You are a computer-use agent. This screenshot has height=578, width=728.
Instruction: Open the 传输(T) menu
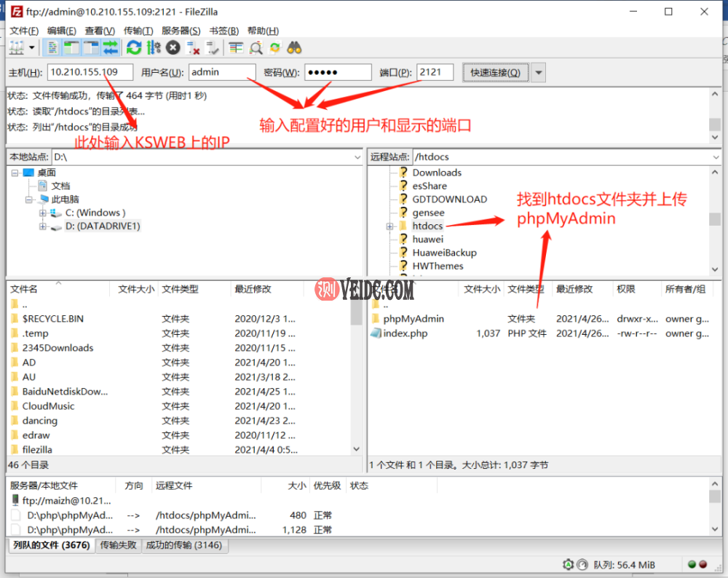[x=138, y=31]
